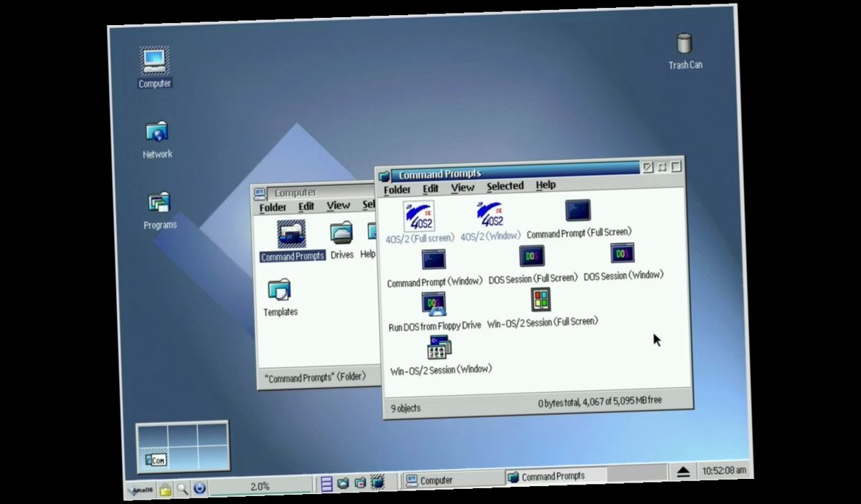Click the ArcaOS start button

tap(141, 490)
